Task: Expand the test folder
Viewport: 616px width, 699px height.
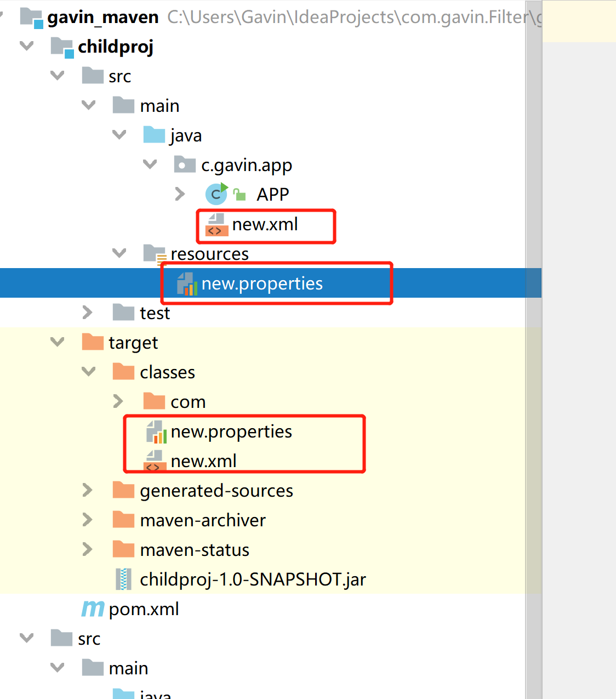Action: pos(87,312)
